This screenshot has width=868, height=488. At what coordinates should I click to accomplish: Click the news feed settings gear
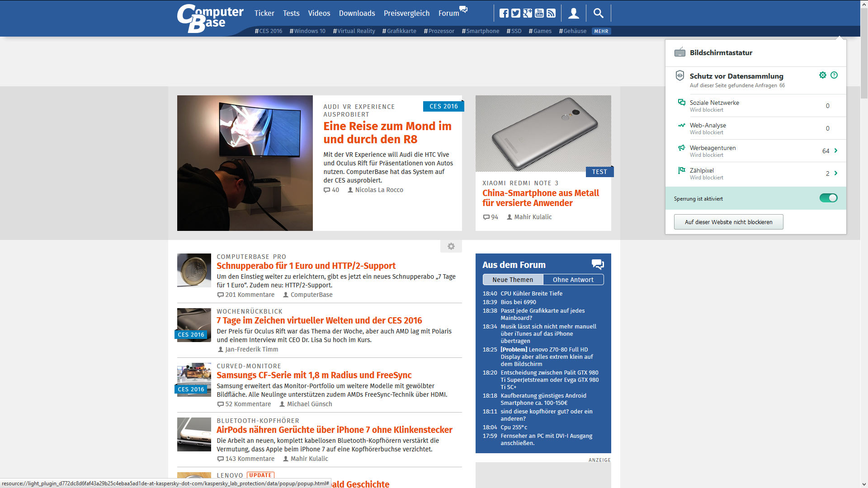click(451, 246)
